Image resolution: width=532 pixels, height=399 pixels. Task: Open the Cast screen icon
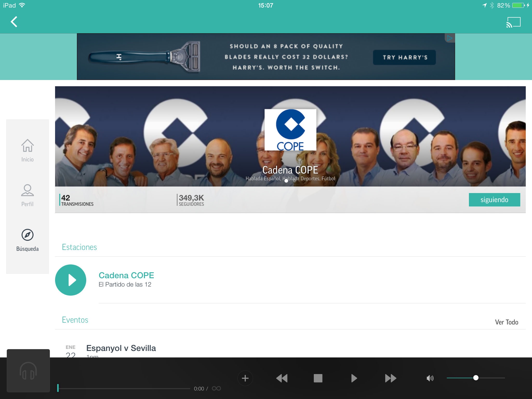pos(513,22)
